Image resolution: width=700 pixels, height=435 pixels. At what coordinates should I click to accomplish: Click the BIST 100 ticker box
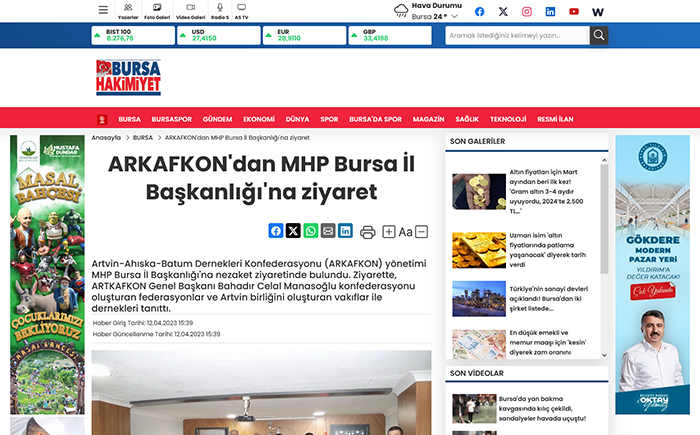(x=133, y=35)
